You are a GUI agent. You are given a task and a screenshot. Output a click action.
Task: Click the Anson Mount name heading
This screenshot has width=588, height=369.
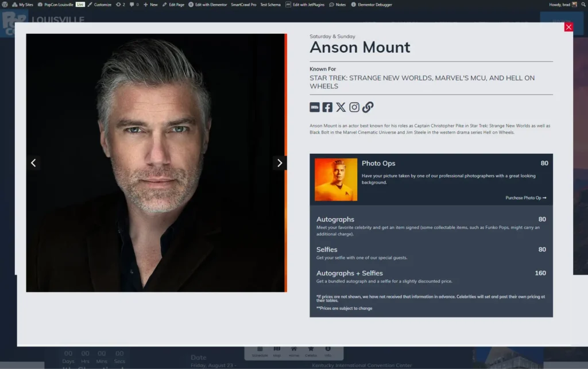(359, 47)
